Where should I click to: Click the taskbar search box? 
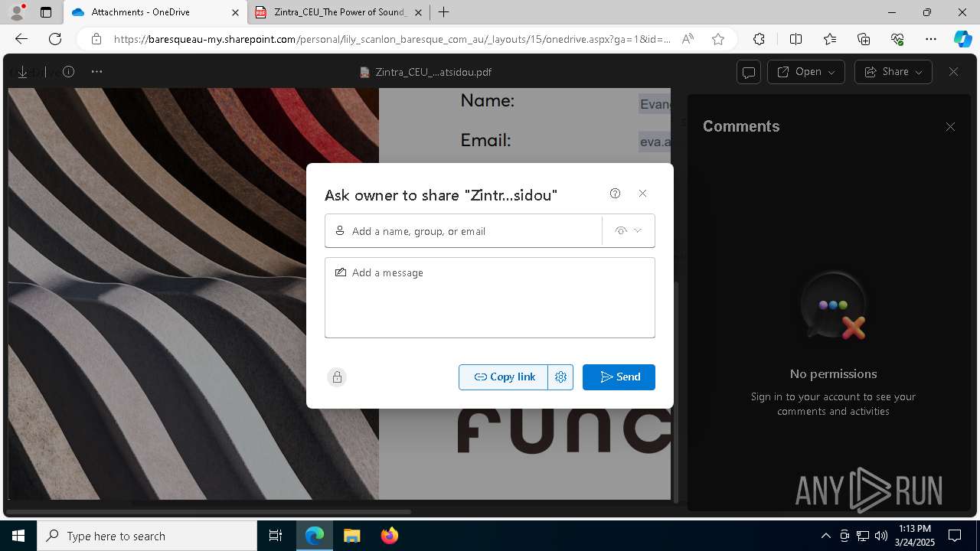(147, 536)
